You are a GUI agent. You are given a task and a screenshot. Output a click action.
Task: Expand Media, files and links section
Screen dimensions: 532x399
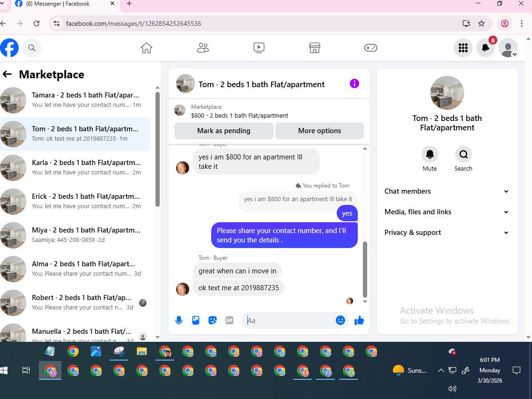click(x=447, y=212)
